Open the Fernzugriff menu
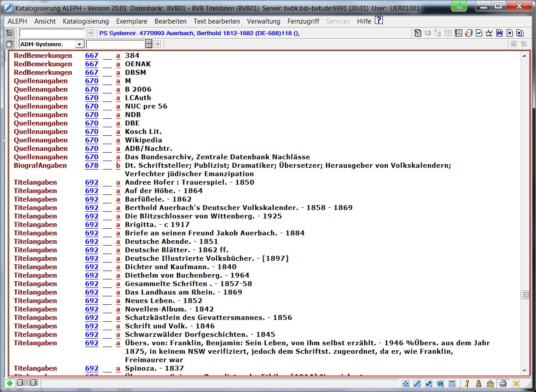This screenshot has width=536, height=392. (x=303, y=21)
